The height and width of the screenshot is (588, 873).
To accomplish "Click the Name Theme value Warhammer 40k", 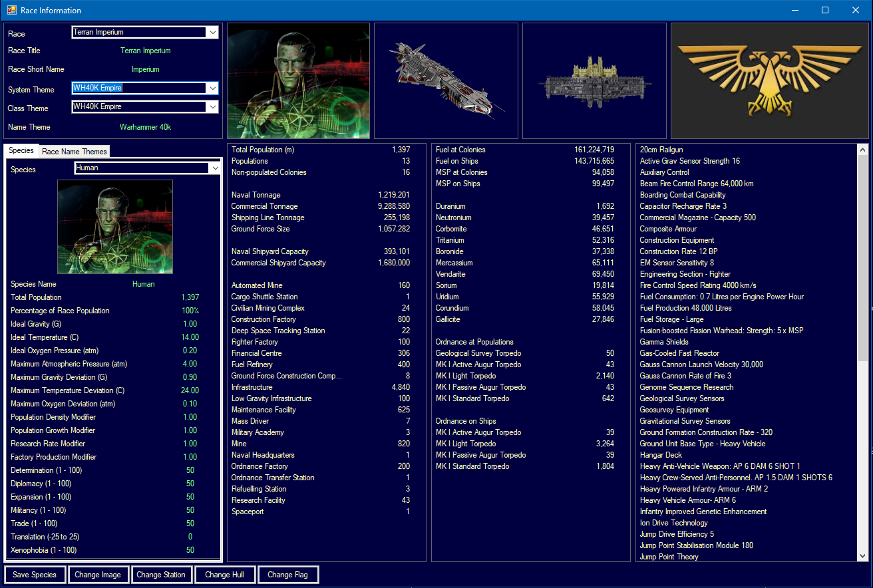I will [146, 127].
